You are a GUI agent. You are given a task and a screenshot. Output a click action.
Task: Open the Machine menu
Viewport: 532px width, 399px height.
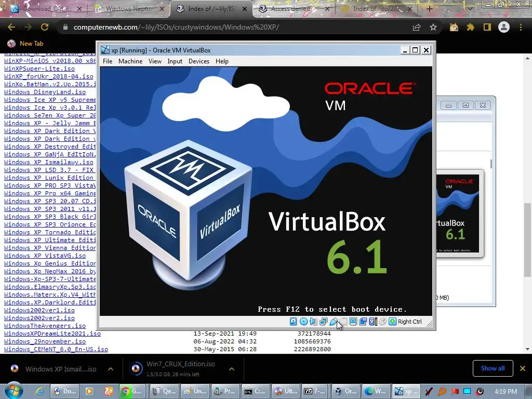tap(130, 61)
